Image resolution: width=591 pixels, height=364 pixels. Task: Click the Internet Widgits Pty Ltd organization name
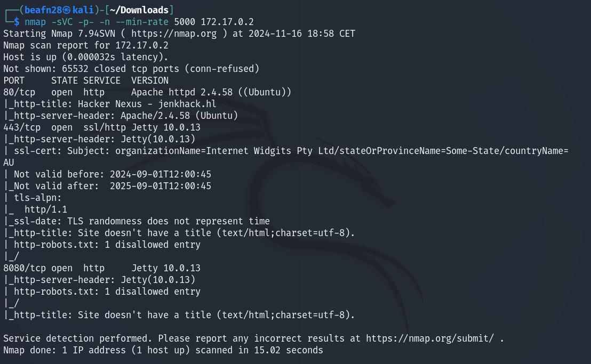270,151
